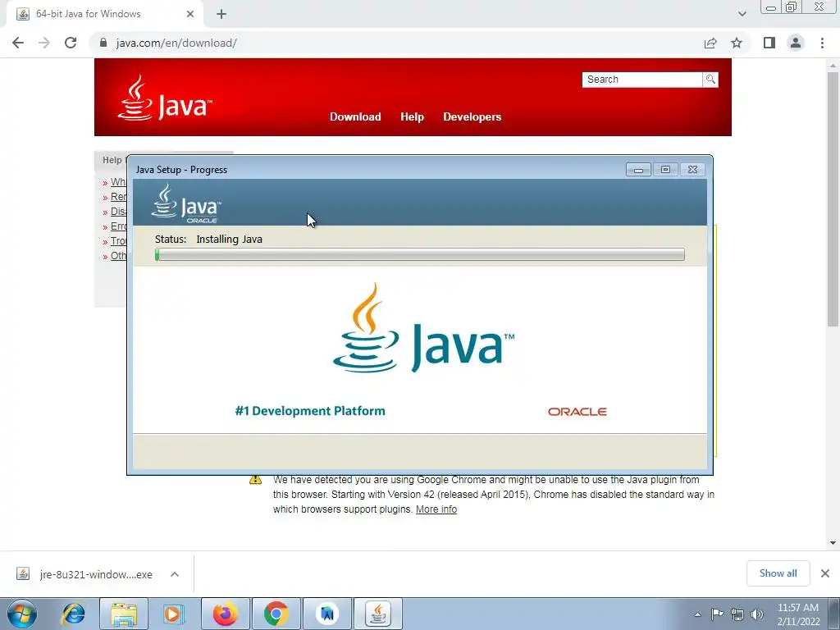Click the Java logo in red header
This screenshot has height=630, width=840.
pos(165,98)
